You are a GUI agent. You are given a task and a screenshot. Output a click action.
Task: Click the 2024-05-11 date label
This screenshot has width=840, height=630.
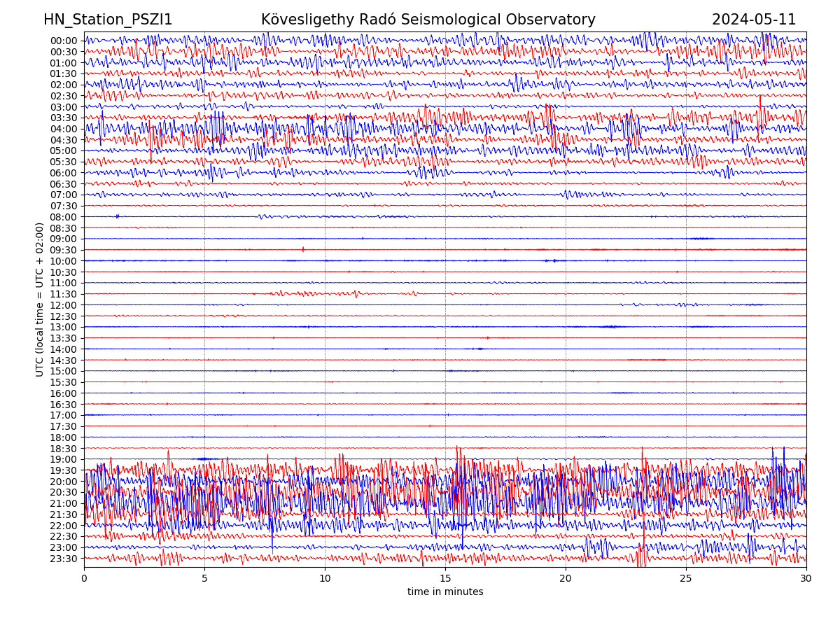coord(754,20)
